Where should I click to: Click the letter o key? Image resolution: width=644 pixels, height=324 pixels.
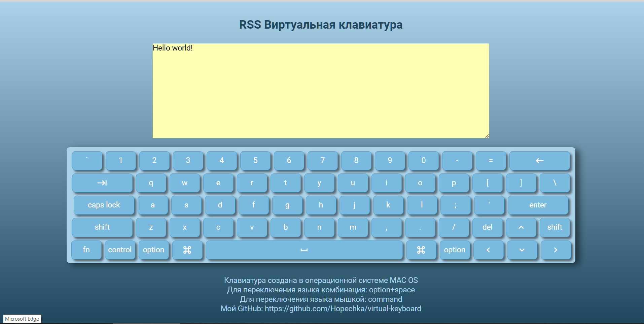pyautogui.click(x=420, y=183)
